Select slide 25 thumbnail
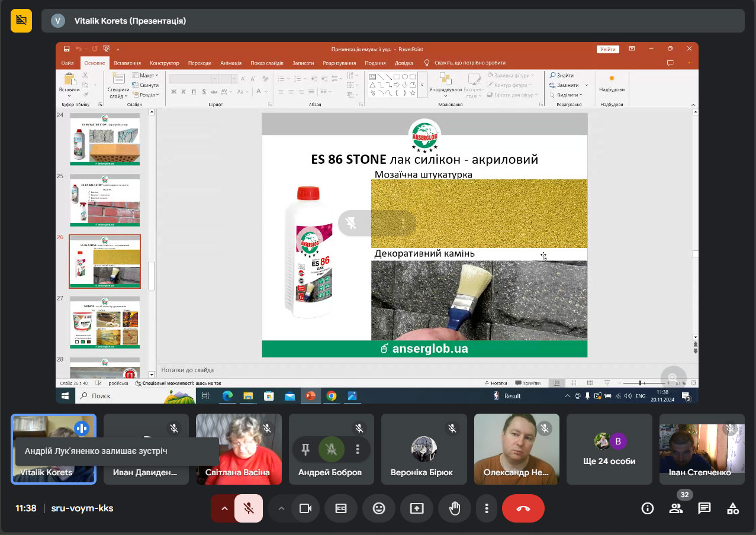756x535 pixels. pyautogui.click(x=105, y=201)
